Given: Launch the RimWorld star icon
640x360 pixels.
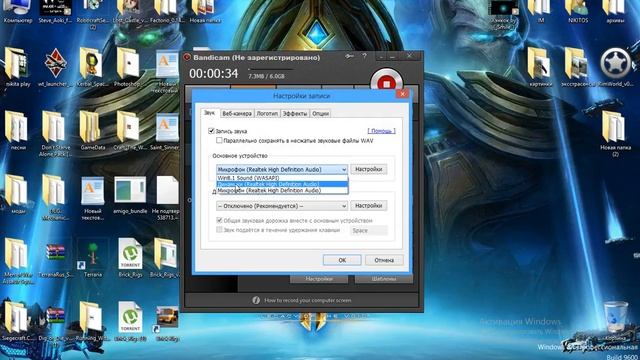Looking at the screenshot, I should 616,67.
